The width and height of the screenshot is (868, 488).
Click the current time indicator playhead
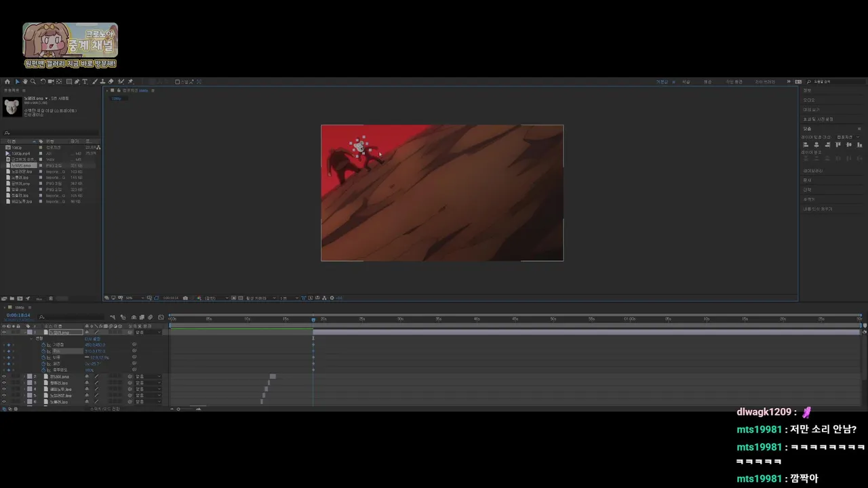coord(313,319)
